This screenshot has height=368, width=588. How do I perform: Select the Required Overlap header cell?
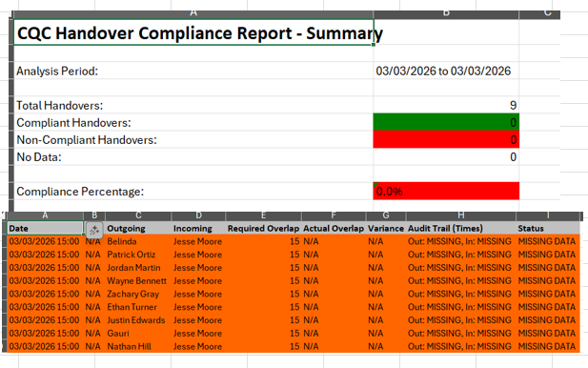(263, 228)
